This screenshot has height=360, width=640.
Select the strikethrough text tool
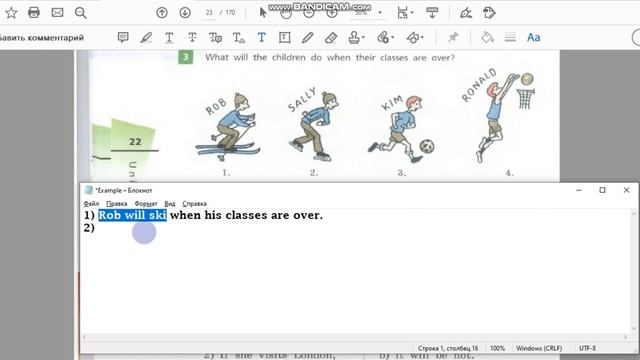point(192,38)
